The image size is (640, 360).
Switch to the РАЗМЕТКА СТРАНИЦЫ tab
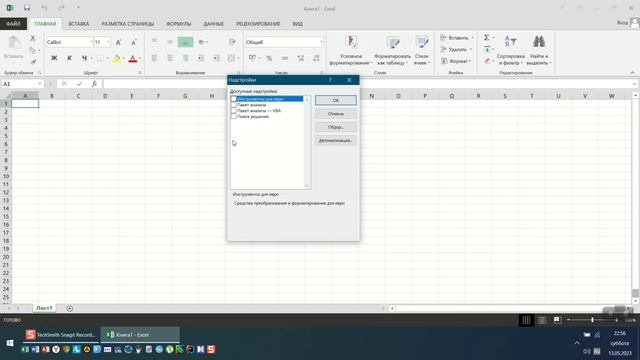[x=127, y=24]
